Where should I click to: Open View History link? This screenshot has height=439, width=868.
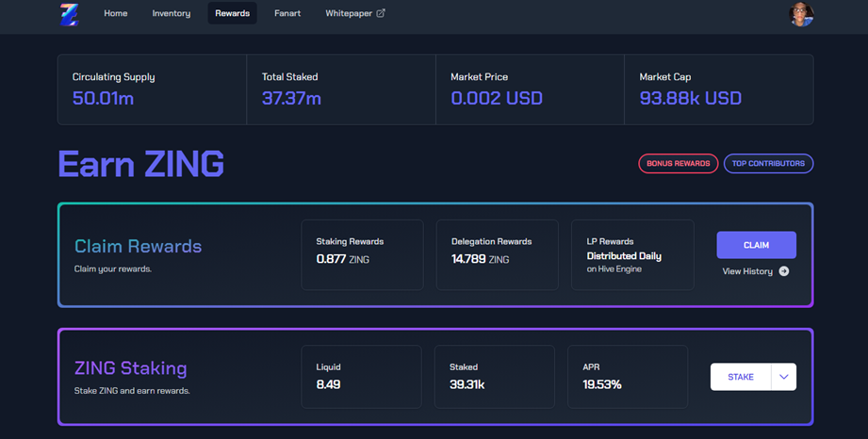[755, 271]
